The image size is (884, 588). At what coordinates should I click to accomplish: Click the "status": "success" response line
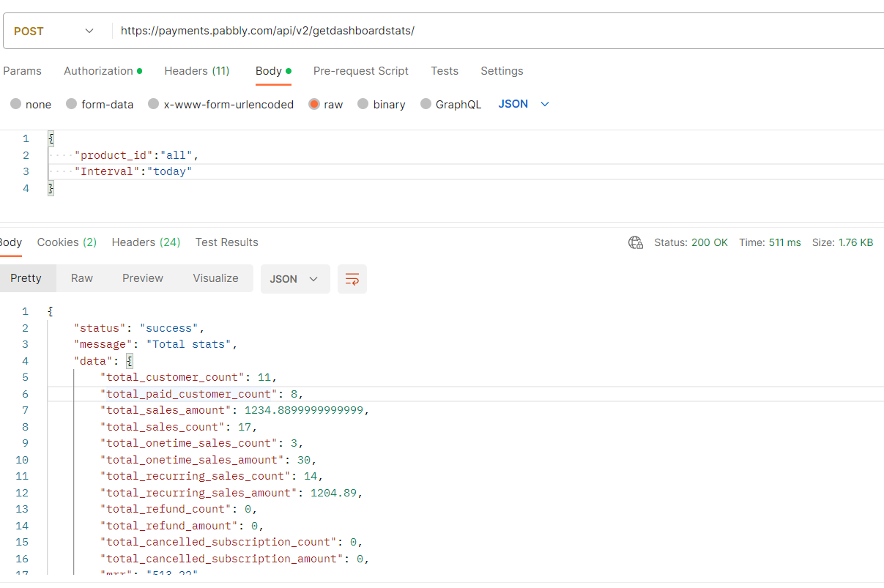pyautogui.click(x=140, y=328)
